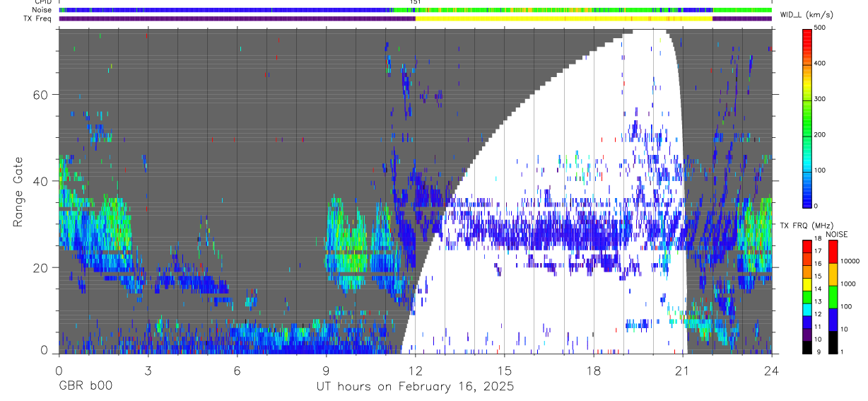Click x-axis hour label "18"
Screen dimensions: 868x401
[x=594, y=370]
